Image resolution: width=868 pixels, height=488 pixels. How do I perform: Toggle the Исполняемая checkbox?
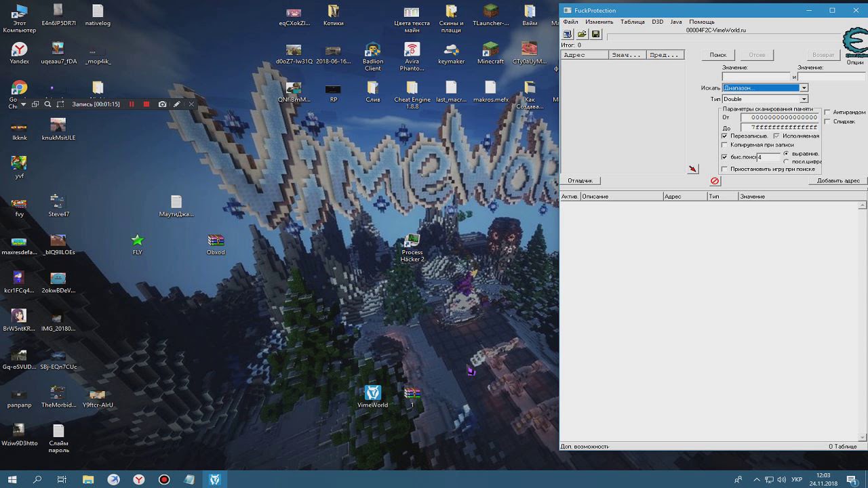(776, 136)
